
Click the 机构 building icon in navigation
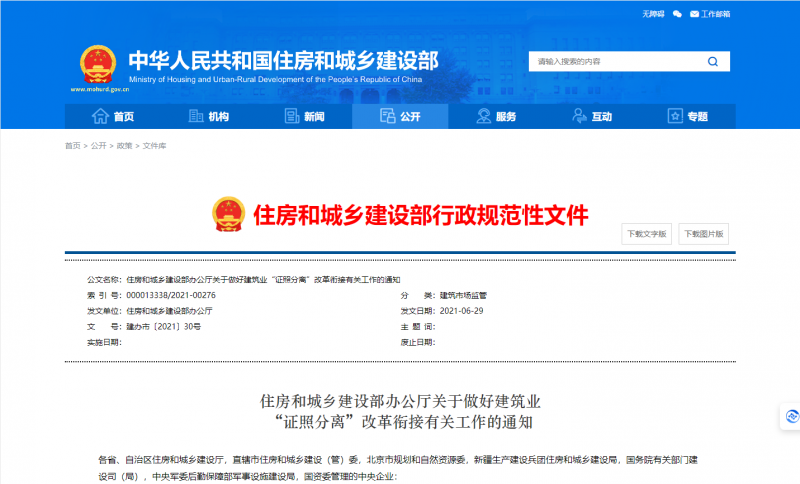tap(196, 117)
